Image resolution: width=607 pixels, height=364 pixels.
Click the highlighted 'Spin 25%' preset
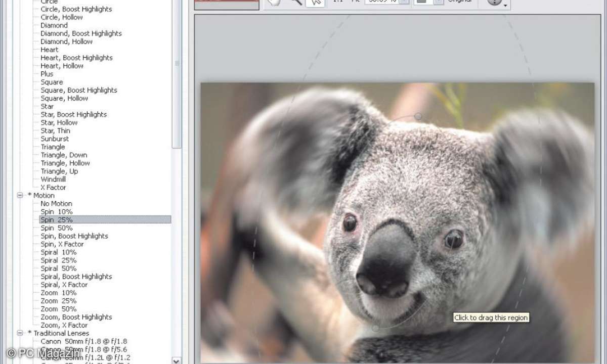click(105, 219)
